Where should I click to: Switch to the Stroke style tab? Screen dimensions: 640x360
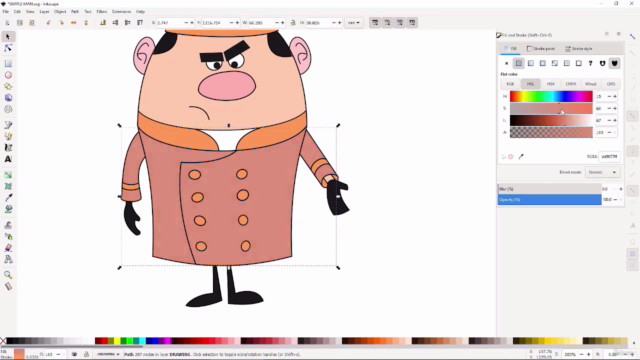pos(578,49)
